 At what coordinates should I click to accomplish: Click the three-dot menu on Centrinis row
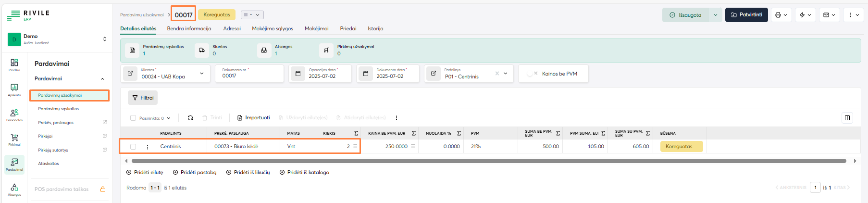148,147
